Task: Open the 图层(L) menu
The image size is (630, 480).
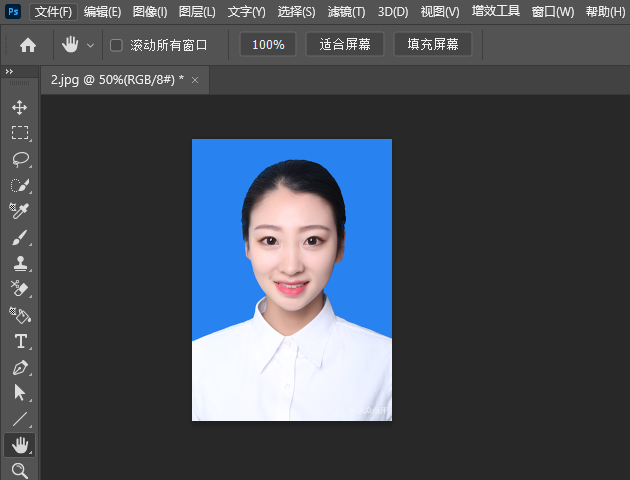Action: [x=197, y=12]
